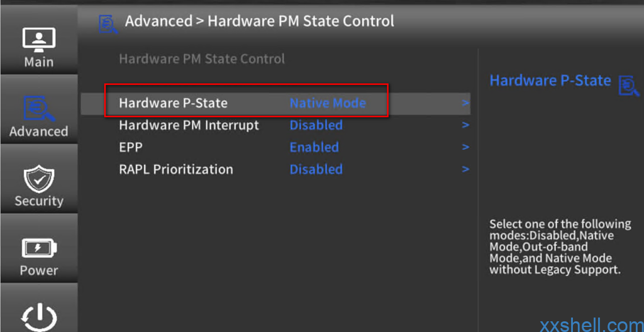Expand Hardware PM Interrupt arrow chevron
Screen dimensions: 644x332
(465, 125)
